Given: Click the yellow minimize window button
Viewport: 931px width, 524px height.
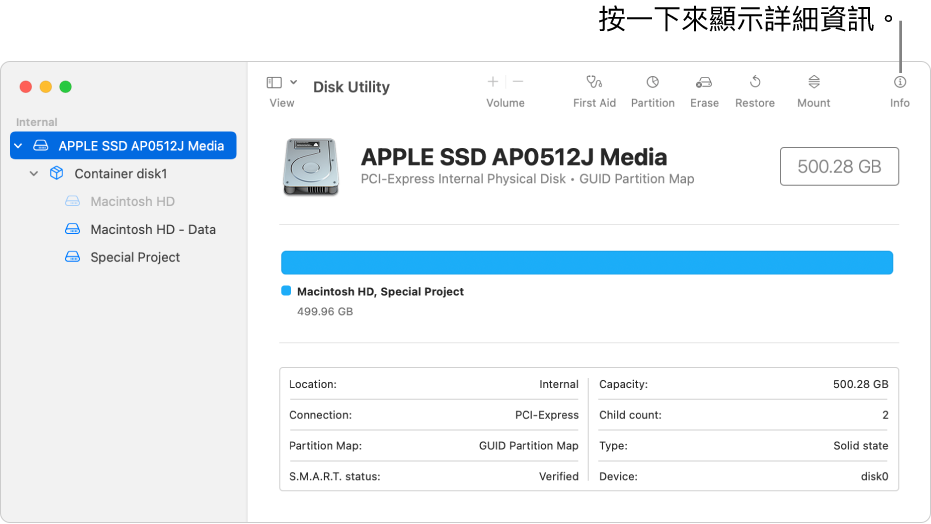Looking at the screenshot, I should [46, 87].
